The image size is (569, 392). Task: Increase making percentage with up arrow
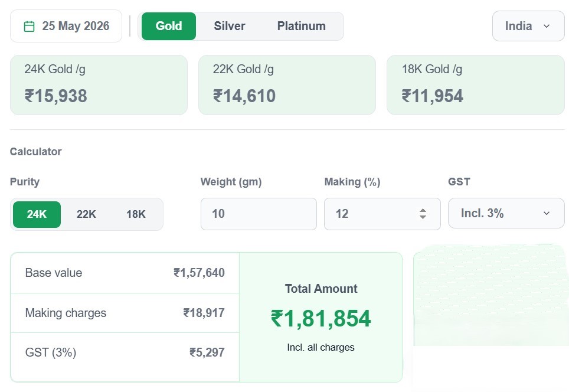tap(423, 210)
